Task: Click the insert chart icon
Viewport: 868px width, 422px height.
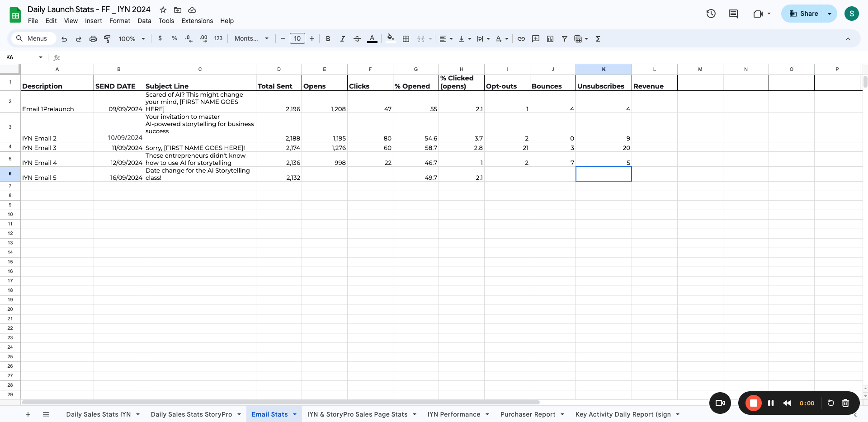Action: [x=550, y=39]
